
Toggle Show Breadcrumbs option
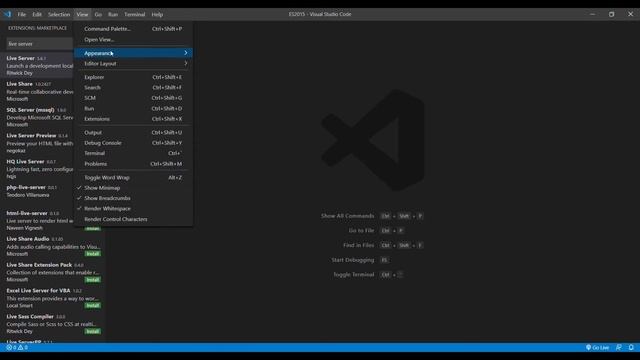coord(133,198)
